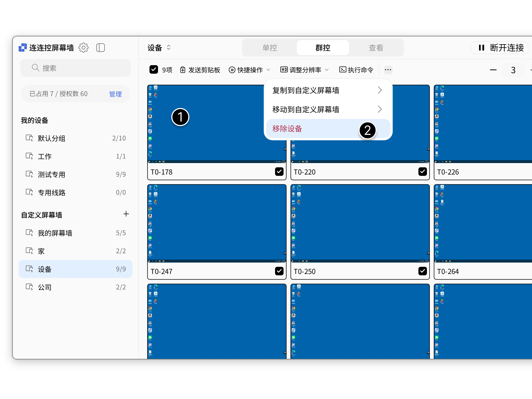Click the collapse sidebar panel icon

(101, 48)
